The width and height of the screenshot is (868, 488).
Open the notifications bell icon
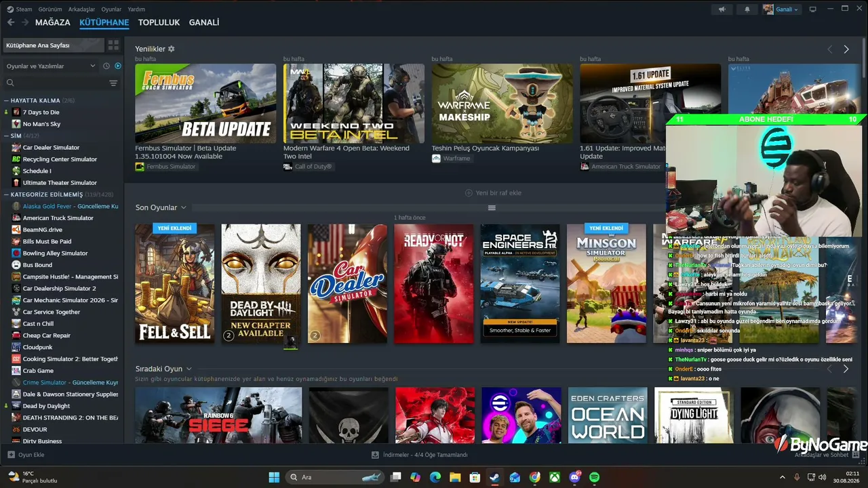coord(747,9)
